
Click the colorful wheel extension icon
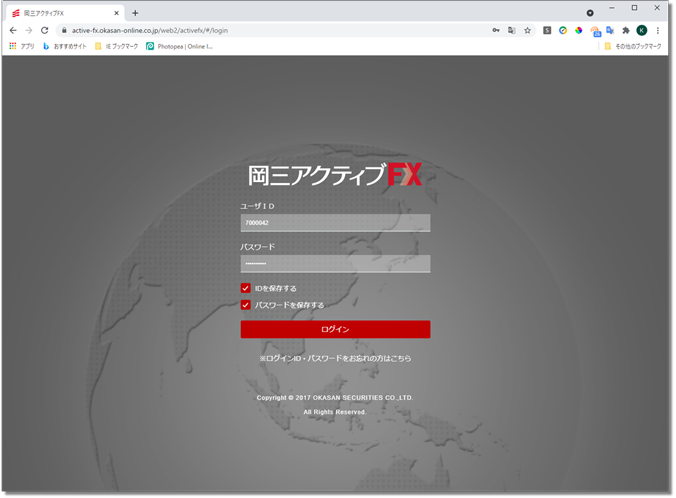pos(579,30)
